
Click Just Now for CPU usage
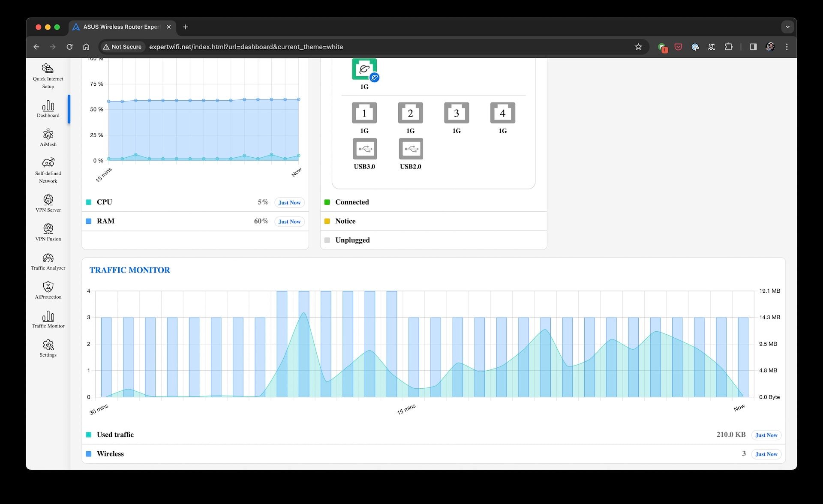coord(288,202)
